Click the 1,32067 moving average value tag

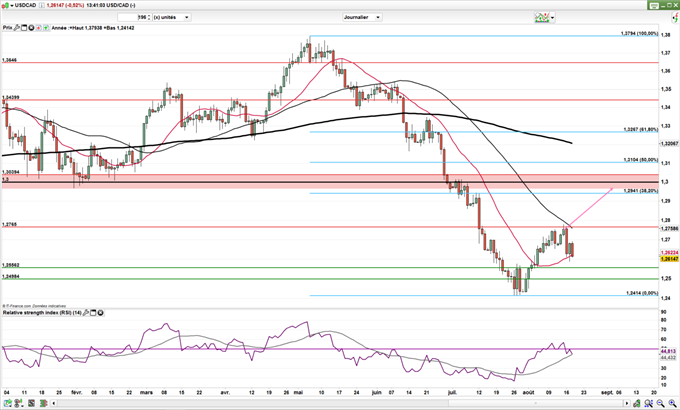[669, 143]
